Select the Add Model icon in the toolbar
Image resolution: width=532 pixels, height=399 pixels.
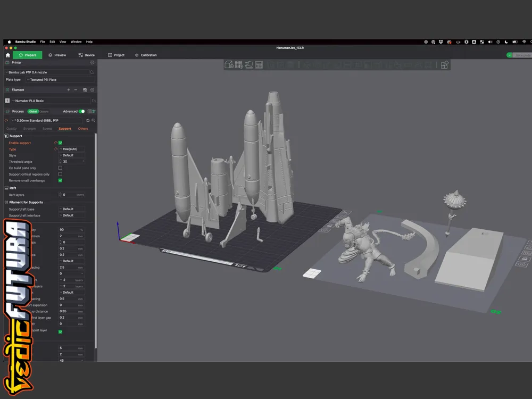(x=228, y=65)
